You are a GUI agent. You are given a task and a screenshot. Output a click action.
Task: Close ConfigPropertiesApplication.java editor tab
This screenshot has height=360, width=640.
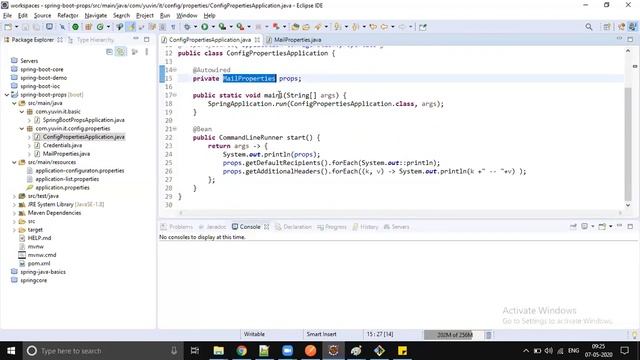257,40
